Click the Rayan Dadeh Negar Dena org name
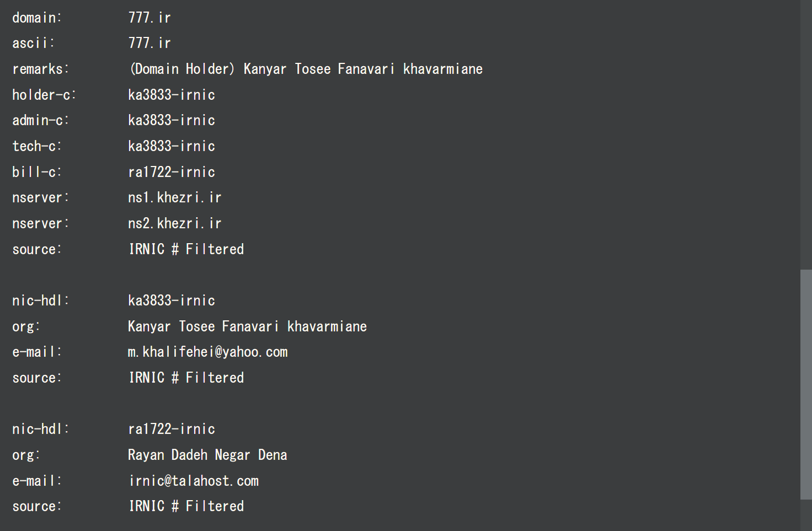The height and width of the screenshot is (531, 812). [207, 455]
